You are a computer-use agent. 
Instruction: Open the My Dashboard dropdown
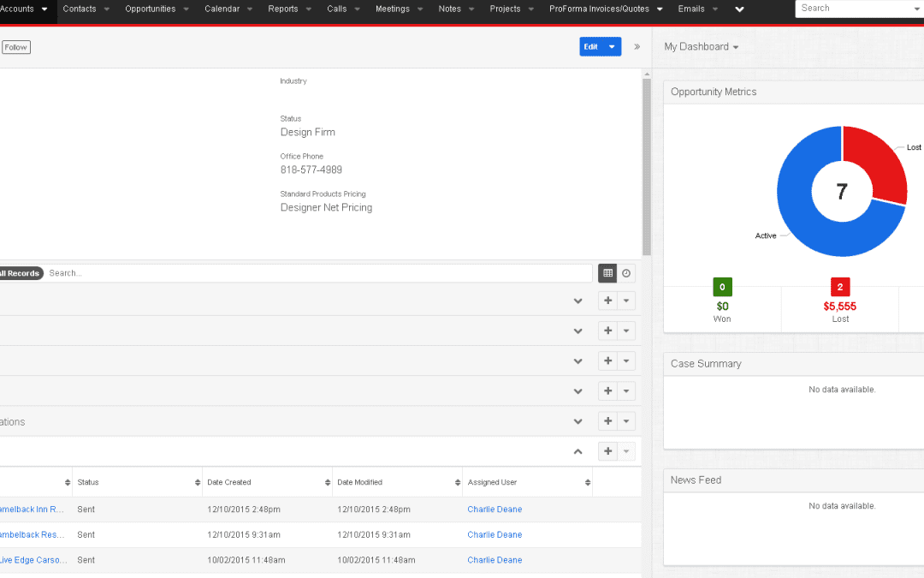[x=702, y=46]
